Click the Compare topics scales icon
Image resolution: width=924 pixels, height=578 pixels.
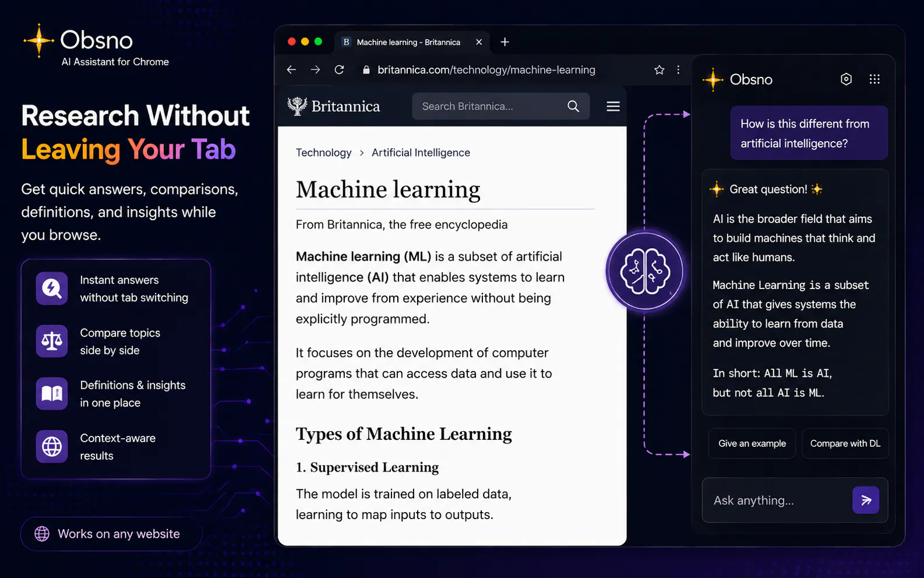(52, 341)
